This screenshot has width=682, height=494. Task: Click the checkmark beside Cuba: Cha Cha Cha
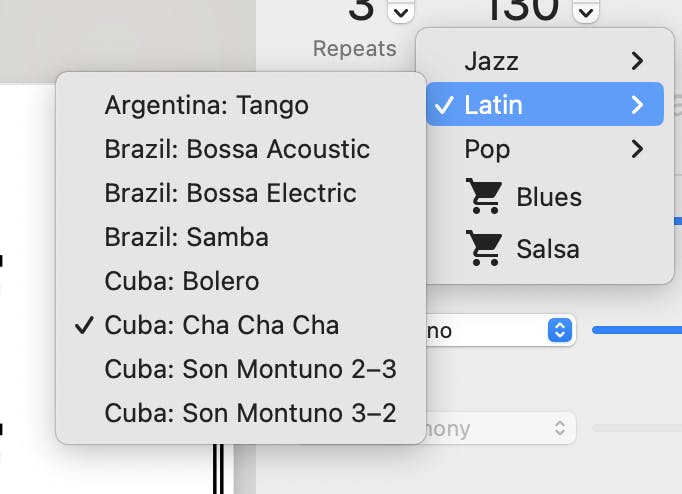click(84, 325)
